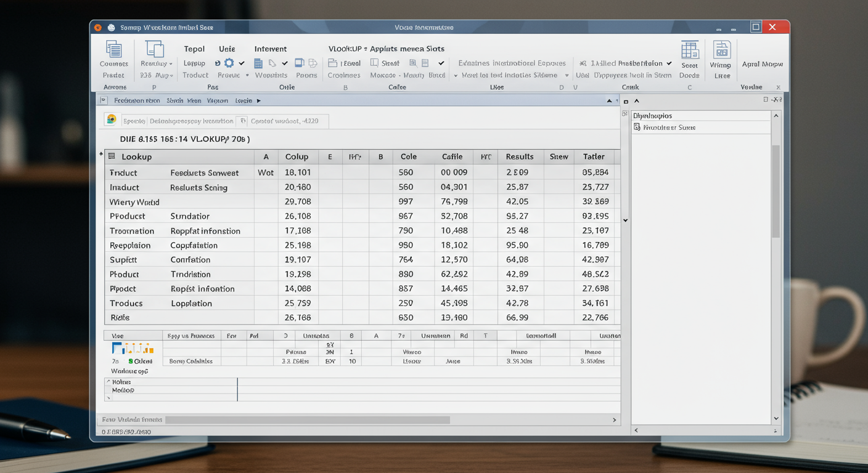
Task: Click the colorful round icon beside formula field
Action: point(112,120)
